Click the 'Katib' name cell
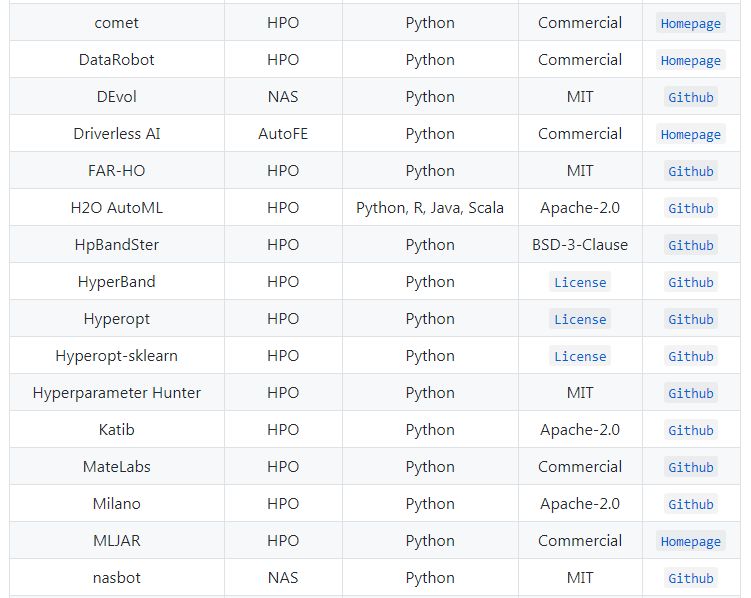This screenshot has width=751, height=598. coord(116,429)
